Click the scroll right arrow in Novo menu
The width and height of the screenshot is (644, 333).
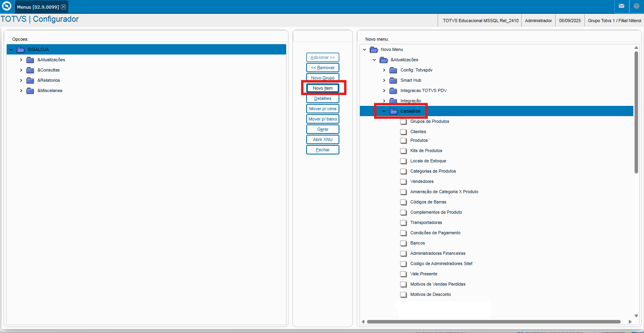630,322
